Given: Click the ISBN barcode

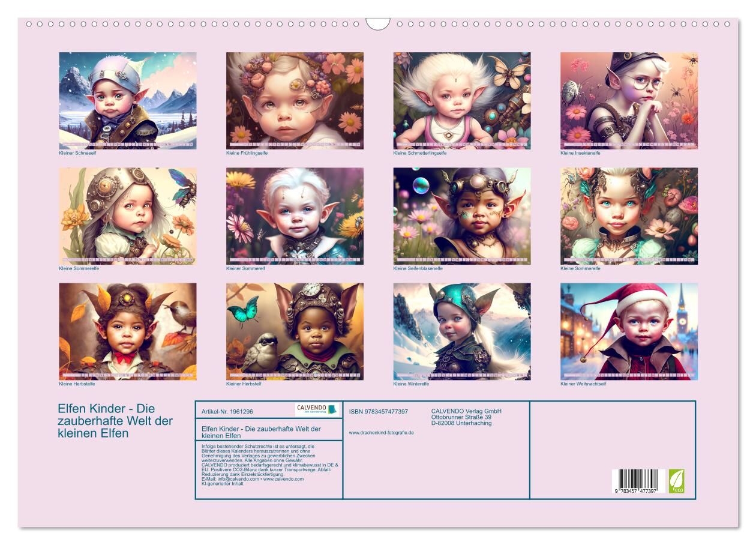Looking at the screenshot, I should point(637,482).
